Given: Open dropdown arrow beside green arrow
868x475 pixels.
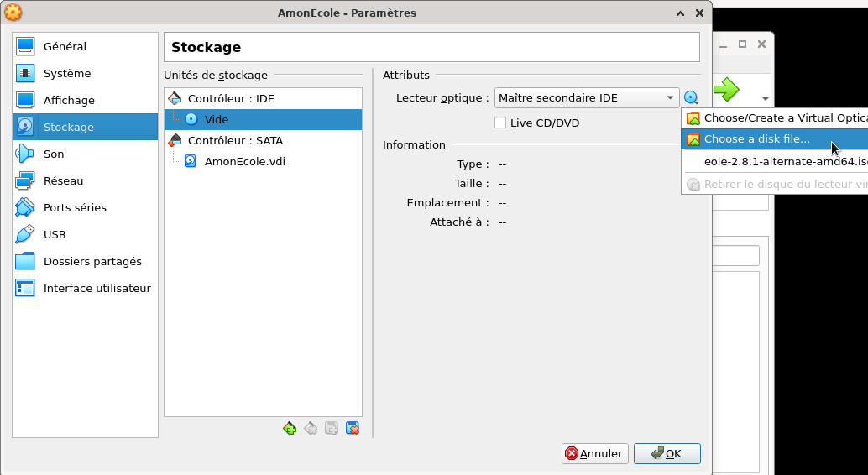Looking at the screenshot, I should click(766, 99).
